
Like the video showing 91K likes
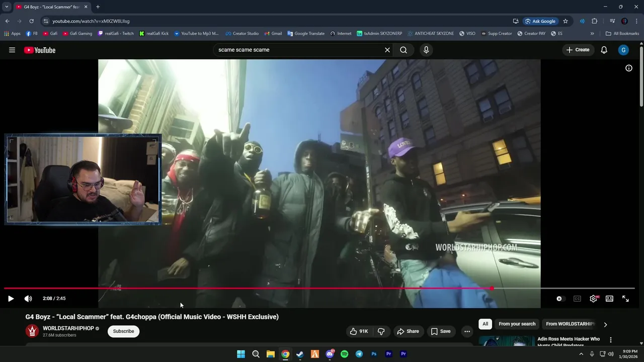point(359,331)
